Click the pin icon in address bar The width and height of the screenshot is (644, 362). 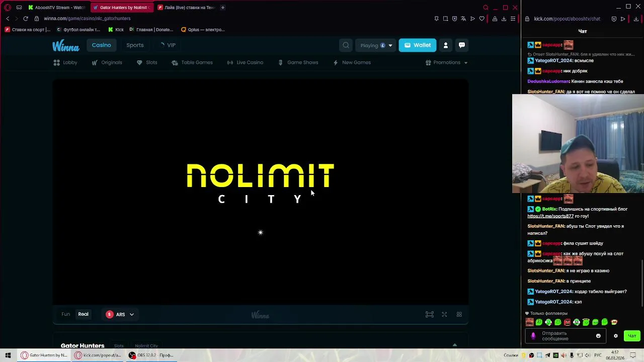436,19
